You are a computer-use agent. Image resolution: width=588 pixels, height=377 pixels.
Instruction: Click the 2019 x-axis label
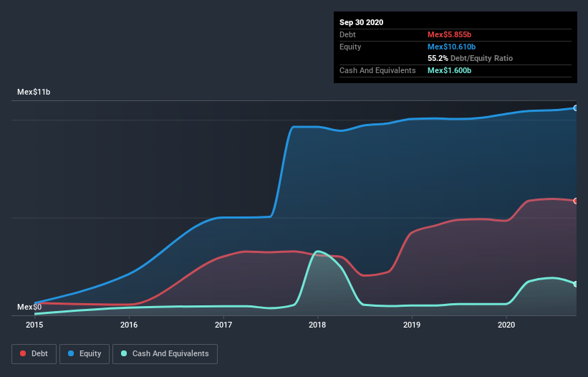(x=412, y=325)
